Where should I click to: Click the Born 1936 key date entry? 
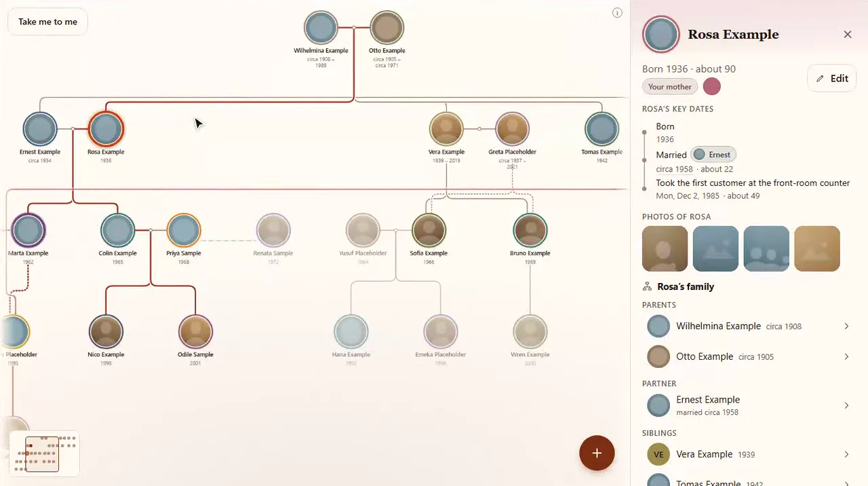(x=665, y=133)
